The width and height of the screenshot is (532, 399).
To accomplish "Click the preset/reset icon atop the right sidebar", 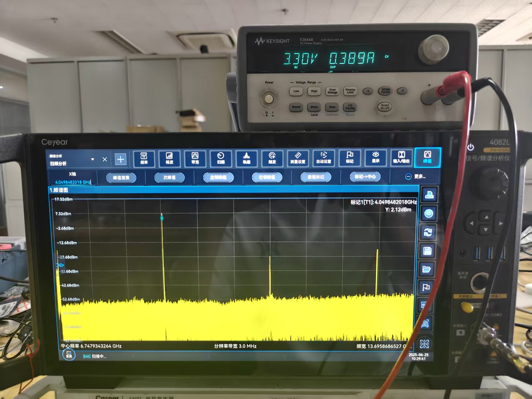I will [x=429, y=195].
